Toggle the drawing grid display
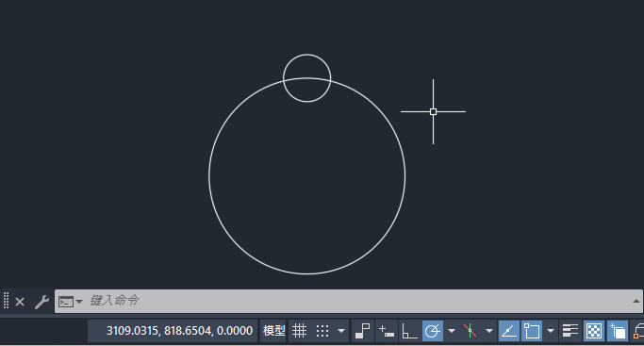This screenshot has height=346, width=644. coord(300,331)
